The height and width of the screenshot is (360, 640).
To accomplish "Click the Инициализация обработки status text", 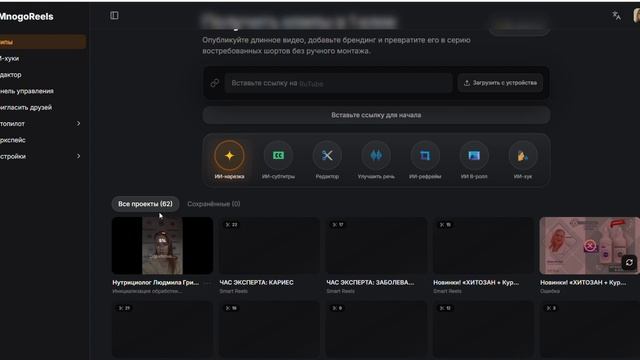I will point(147,291).
